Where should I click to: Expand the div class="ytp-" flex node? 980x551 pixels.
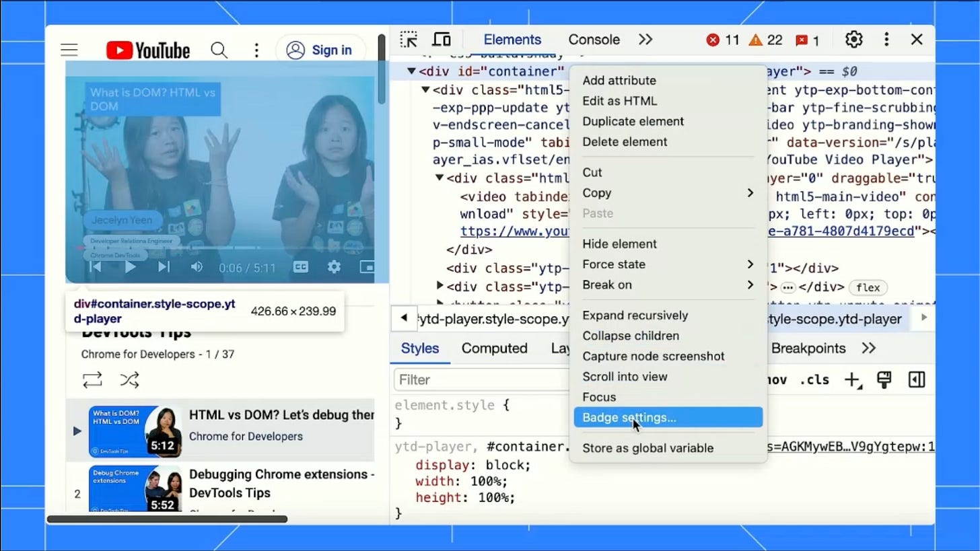[440, 287]
